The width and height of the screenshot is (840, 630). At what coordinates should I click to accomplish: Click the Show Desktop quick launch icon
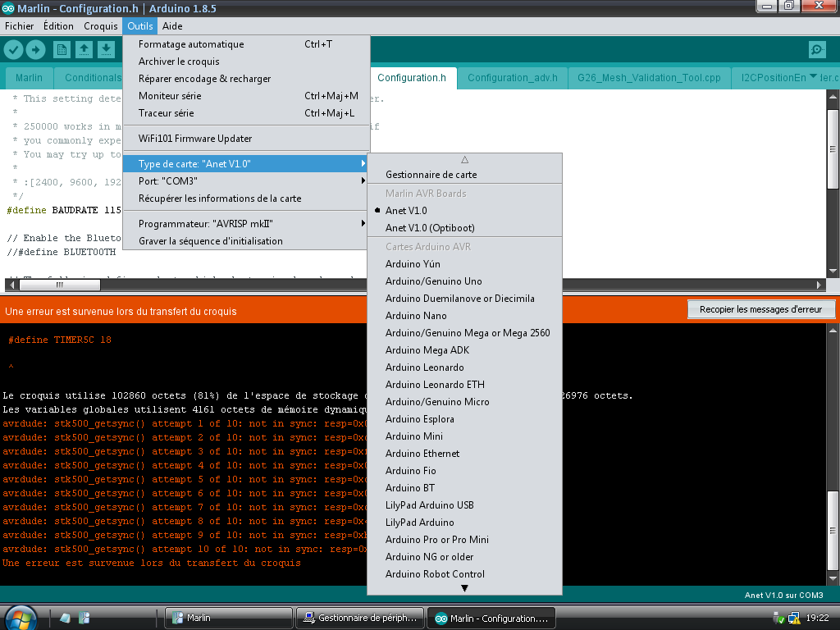point(66,618)
